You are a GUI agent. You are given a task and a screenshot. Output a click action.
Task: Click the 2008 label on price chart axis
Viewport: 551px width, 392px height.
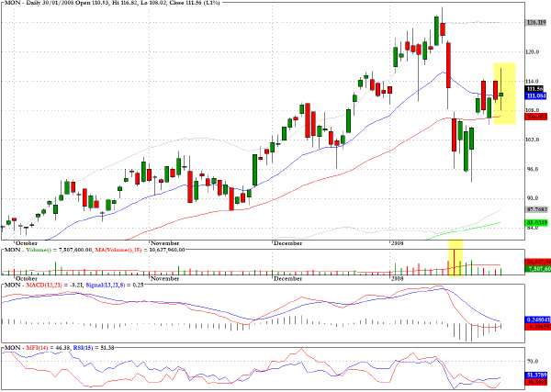pyautogui.click(x=398, y=243)
